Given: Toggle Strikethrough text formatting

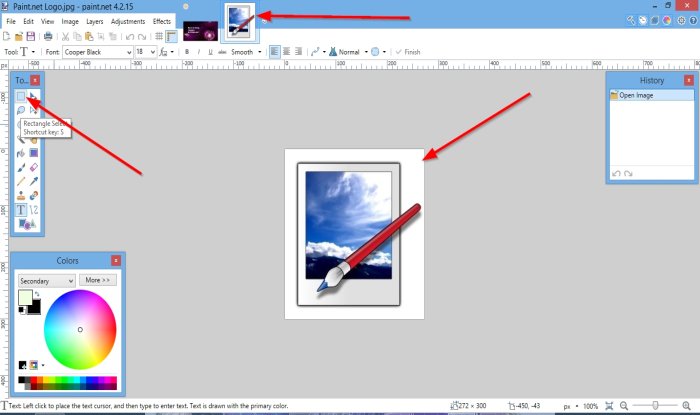Looking at the screenshot, I should click(x=222, y=52).
